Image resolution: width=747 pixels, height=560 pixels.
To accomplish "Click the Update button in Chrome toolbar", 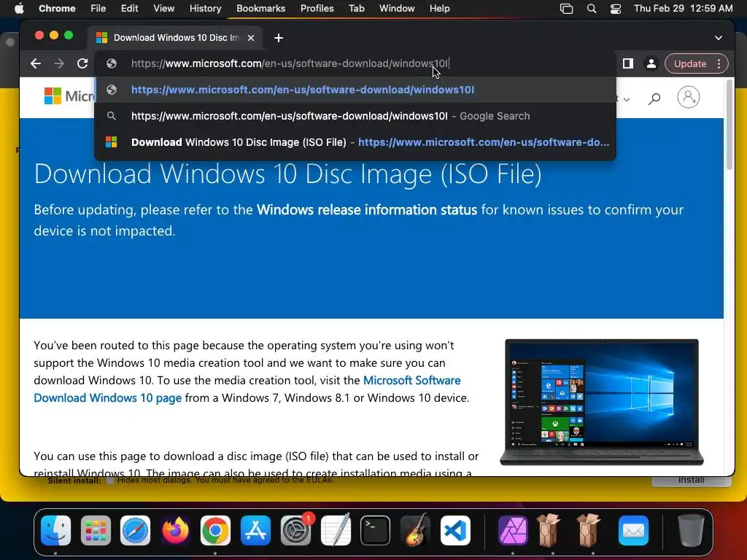I will pyautogui.click(x=690, y=63).
